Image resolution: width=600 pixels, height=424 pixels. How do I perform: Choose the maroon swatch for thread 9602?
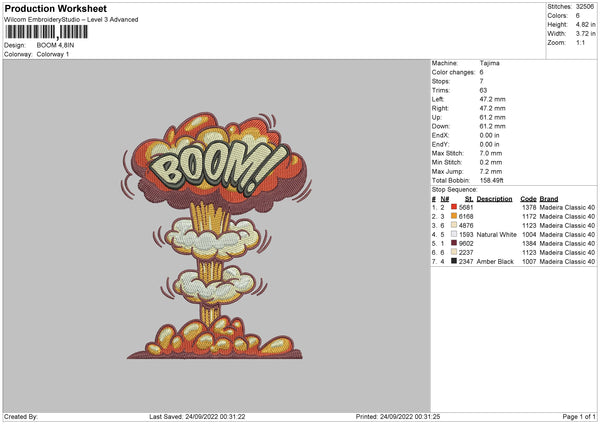pyautogui.click(x=454, y=243)
